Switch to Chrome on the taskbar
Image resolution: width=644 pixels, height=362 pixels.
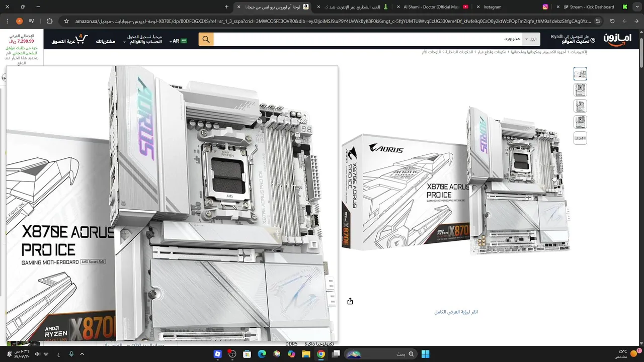321,354
